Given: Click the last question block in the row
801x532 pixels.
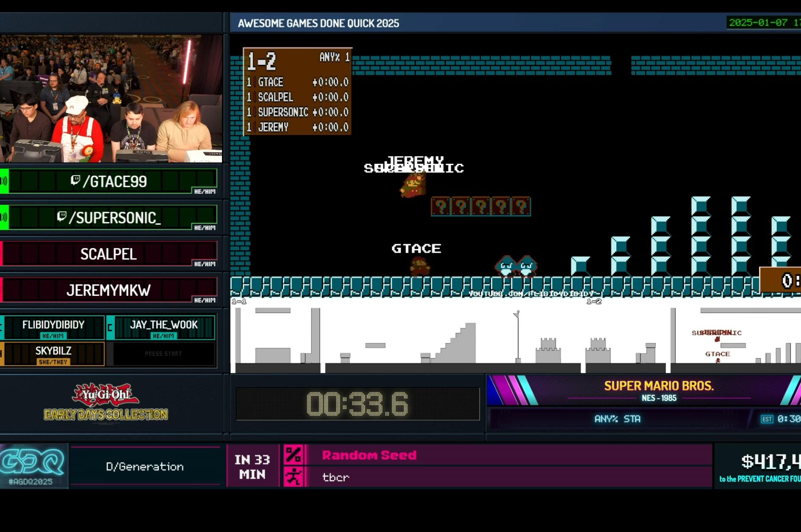Looking at the screenshot, I should pyautogui.click(x=521, y=207).
